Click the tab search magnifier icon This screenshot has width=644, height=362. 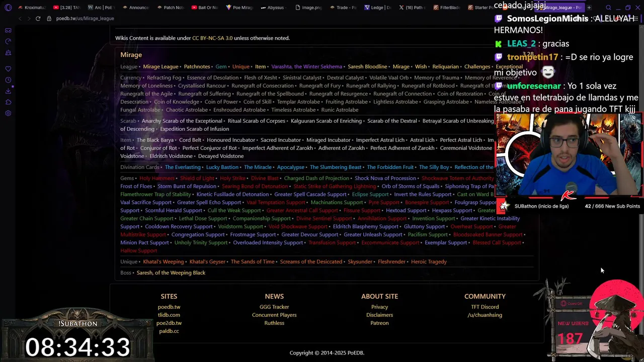(x=608, y=8)
